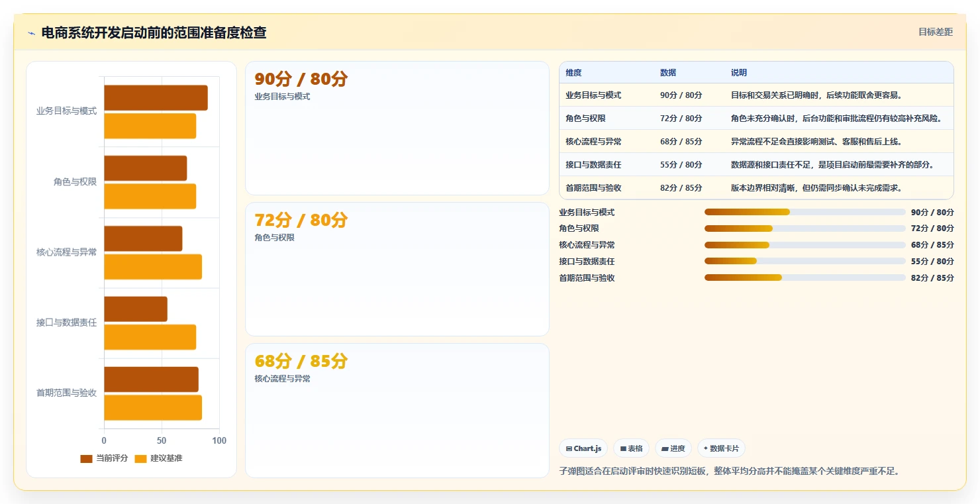Click the orange 建议基准 bar for 首期范围与验收
980x504 pixels.
153,407
